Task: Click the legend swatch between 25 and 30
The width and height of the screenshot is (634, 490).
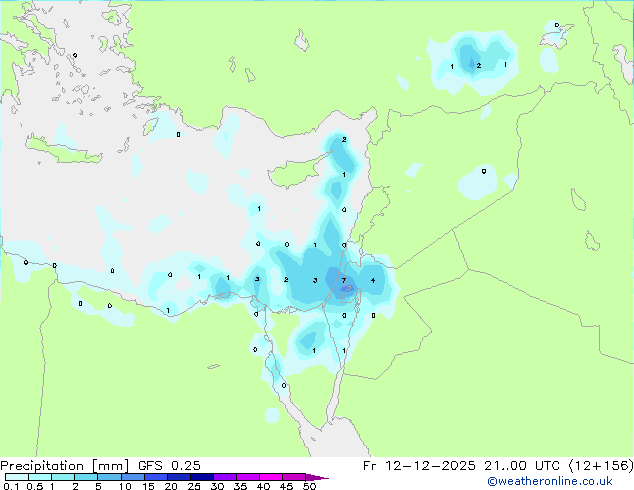Action: coord(202,477)
